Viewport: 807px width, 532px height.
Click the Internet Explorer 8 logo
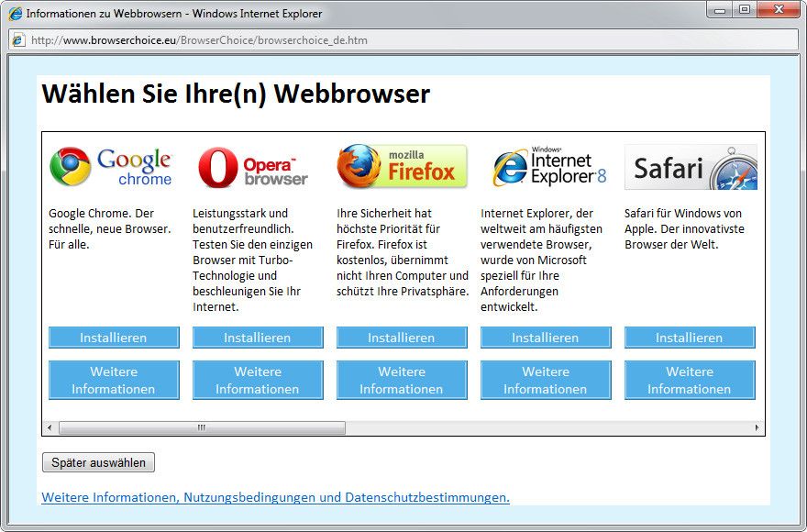549,166
